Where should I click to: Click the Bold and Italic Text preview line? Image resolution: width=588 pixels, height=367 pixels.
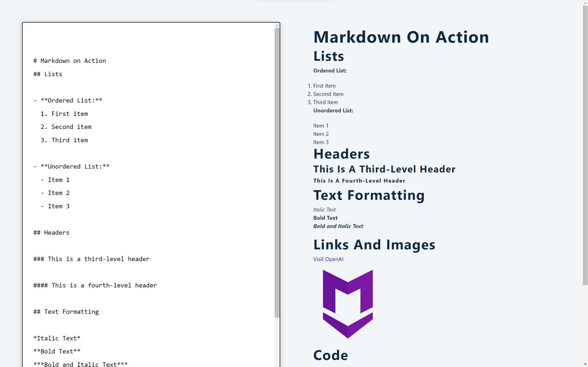tap(338, 226)
